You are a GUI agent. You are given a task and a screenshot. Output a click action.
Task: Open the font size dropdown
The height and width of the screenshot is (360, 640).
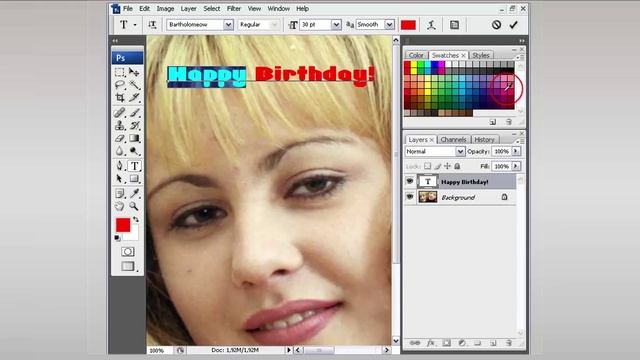pos(336,25)
